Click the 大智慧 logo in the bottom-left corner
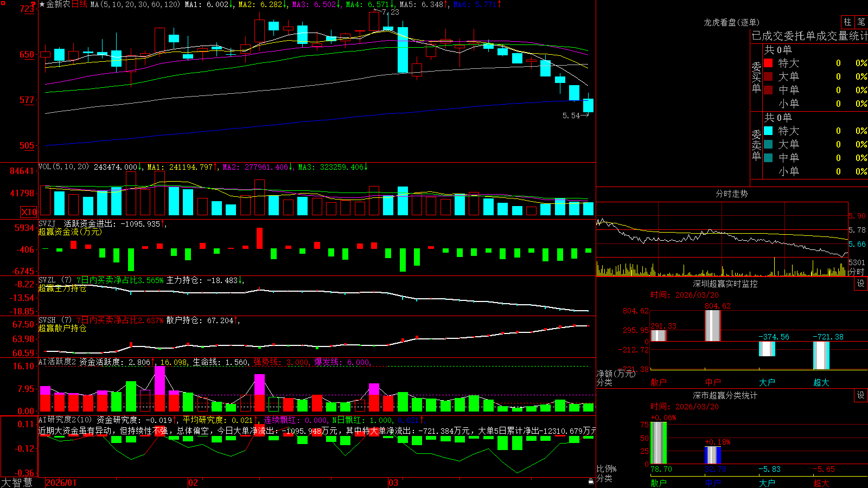Screen dimensions: 868x488 (17, 483)
